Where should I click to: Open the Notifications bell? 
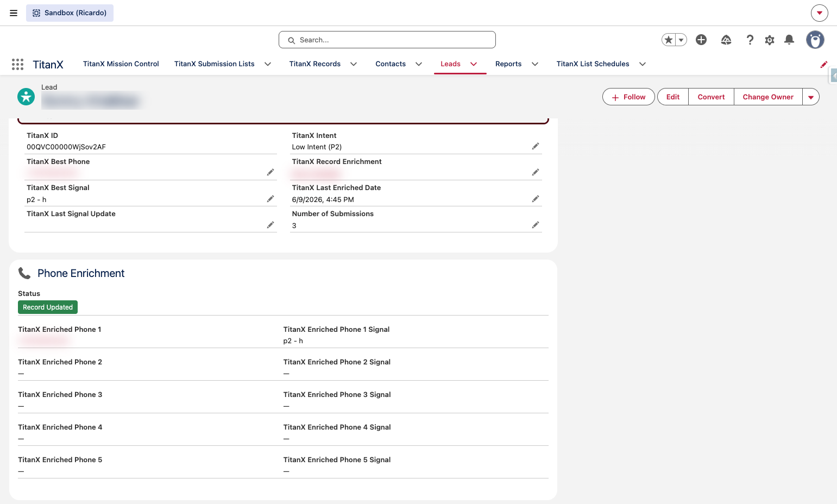click(x=789, y=40)
